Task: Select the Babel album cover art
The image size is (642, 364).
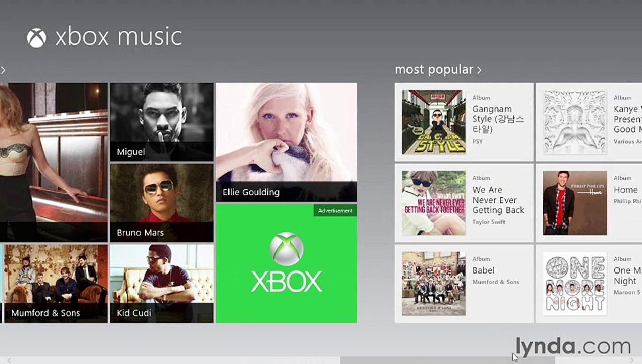Action: pyautogui.click(x=434, y=284)
